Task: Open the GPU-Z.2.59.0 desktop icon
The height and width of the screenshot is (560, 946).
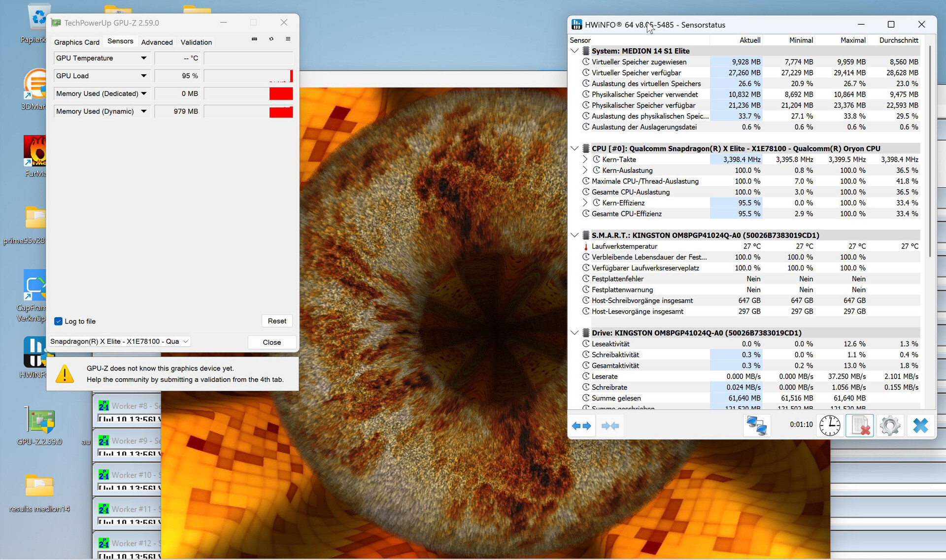Action: pos(39,426)
